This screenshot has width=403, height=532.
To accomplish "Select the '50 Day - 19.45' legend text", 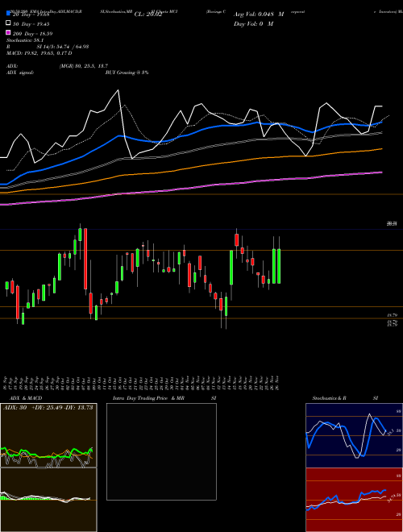I will point(31,24).
